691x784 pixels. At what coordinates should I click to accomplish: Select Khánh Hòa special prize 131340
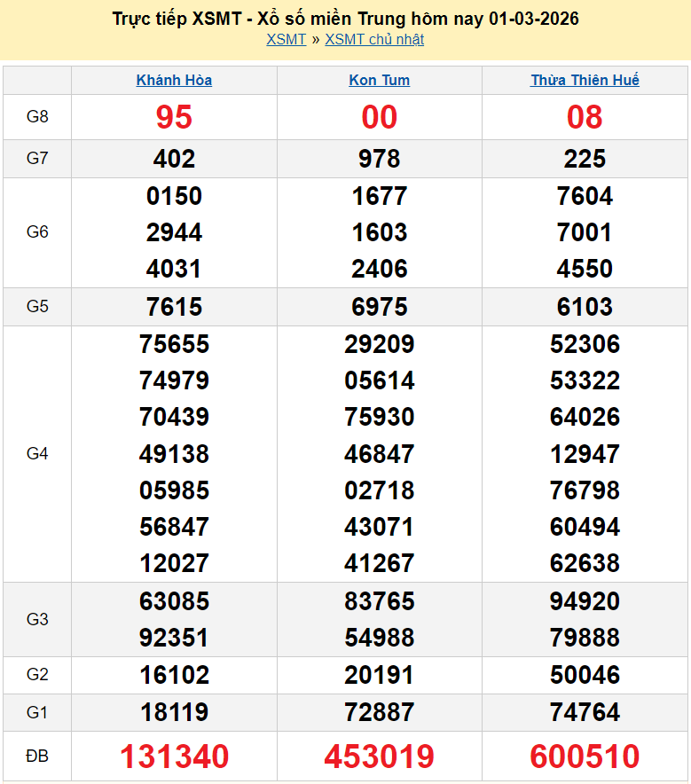coord(174,757)
